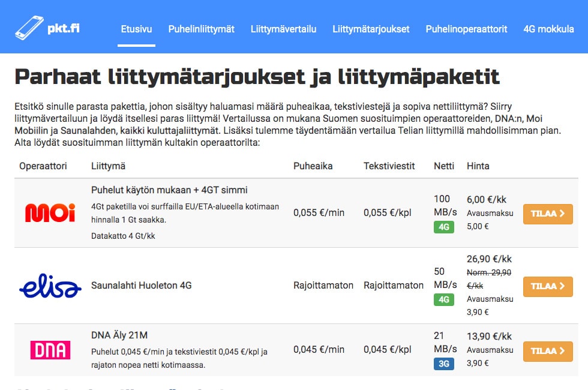The image size is (588, 390).
Task: Click the pkt.fi site name text
Action: click(64, 29)
